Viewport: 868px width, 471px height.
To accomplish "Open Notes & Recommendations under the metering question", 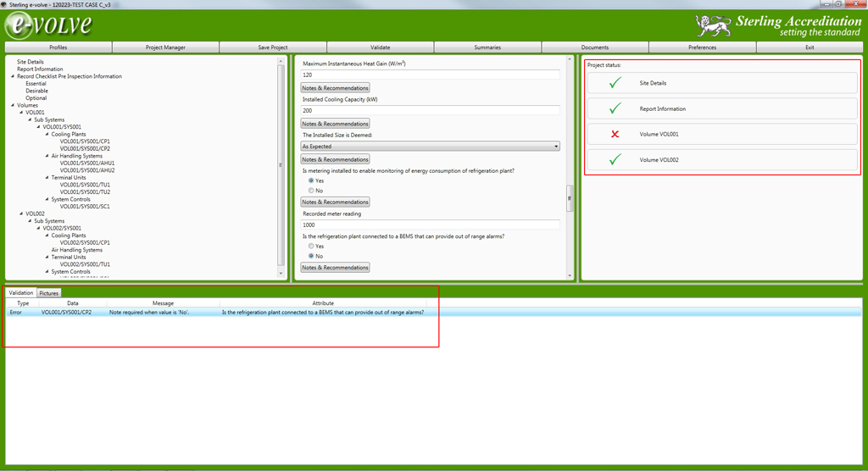I will tap(335, 202).
